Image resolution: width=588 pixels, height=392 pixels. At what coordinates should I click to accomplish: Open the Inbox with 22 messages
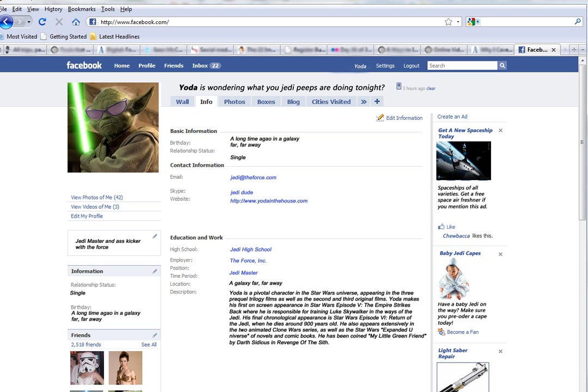206,66
